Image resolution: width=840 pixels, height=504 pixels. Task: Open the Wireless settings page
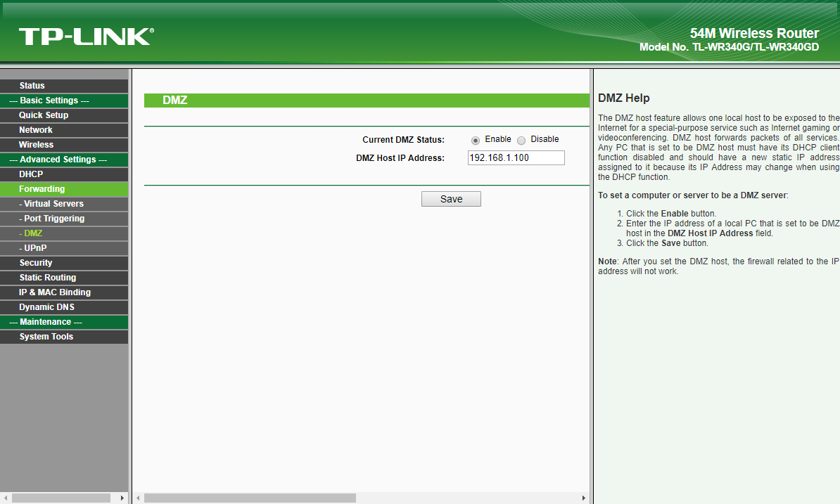[x=64, y=145]
